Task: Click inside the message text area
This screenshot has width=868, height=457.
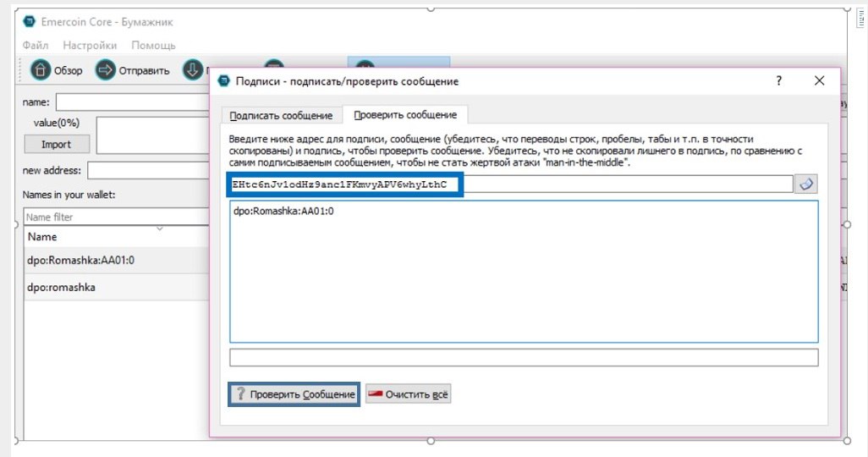Action: [x=524, y=272]
